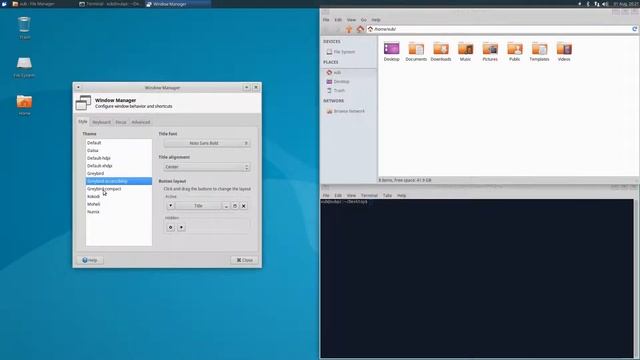Open the Title font chooser button

pyautogui.click(x=207, y=143)
